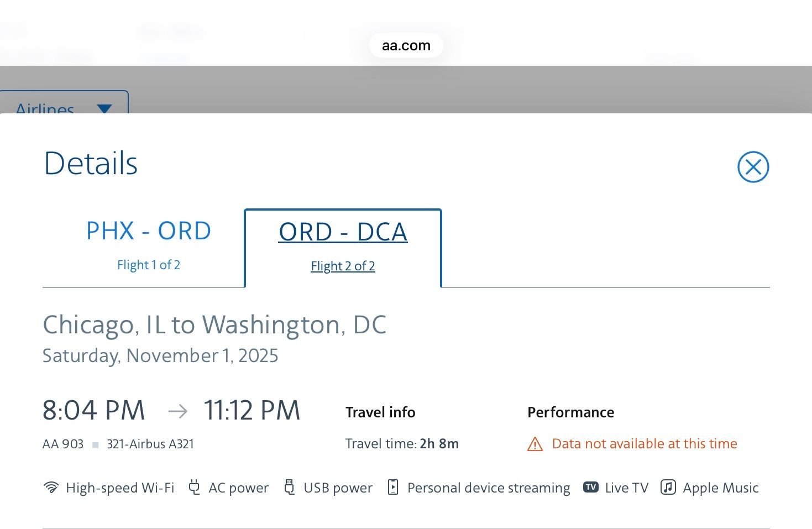The height and width of the screenshot is (529, 812).
Task: Click the aa.com address pill
Action: 406,45
